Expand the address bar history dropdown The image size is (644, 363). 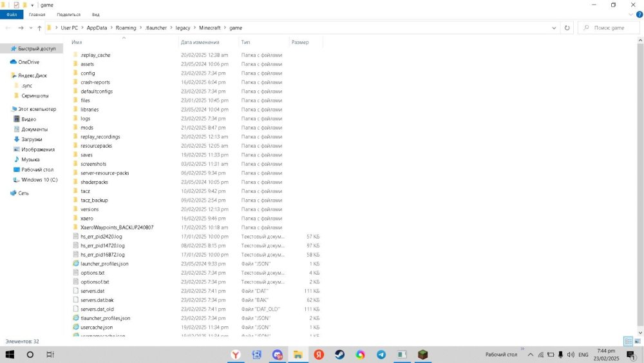(x=554, y=28)
